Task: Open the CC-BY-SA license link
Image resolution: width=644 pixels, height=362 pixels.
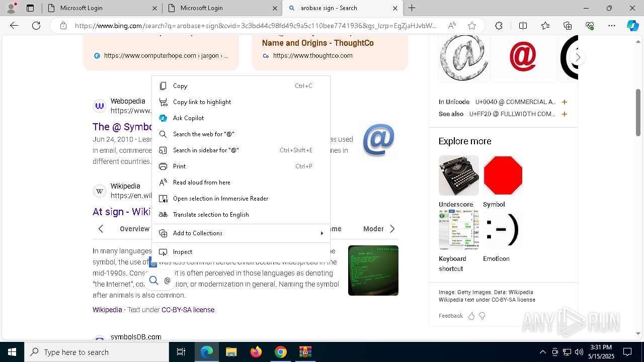Action: [x=188, y=310]
